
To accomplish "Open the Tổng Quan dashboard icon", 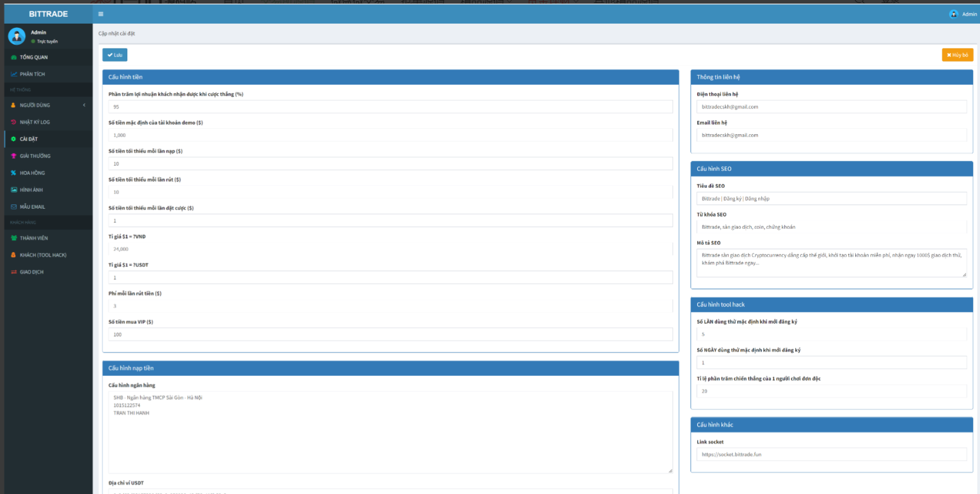I will pyautogui.click(x=13, y=58).
